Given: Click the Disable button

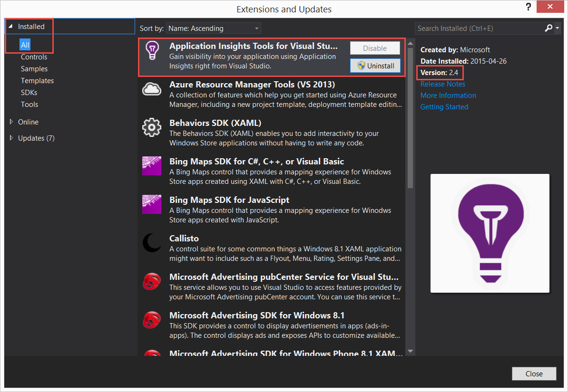Looking at the screenshot, I should click(x=375, y=48).
